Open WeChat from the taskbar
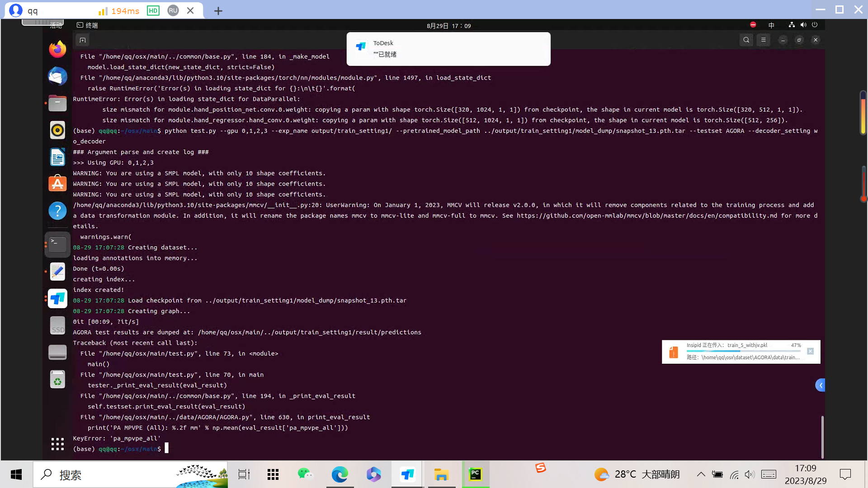The image size is (868, 488). (305, 474)
